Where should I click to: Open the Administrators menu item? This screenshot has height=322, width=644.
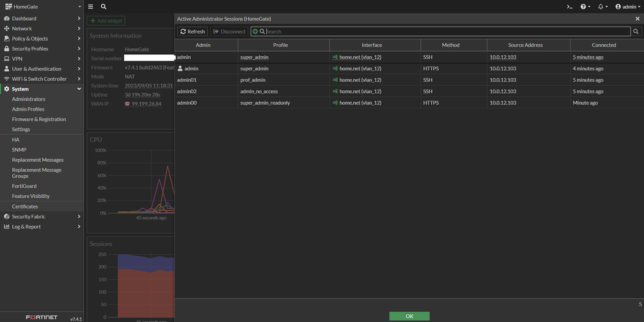click(x=28, y=99)
